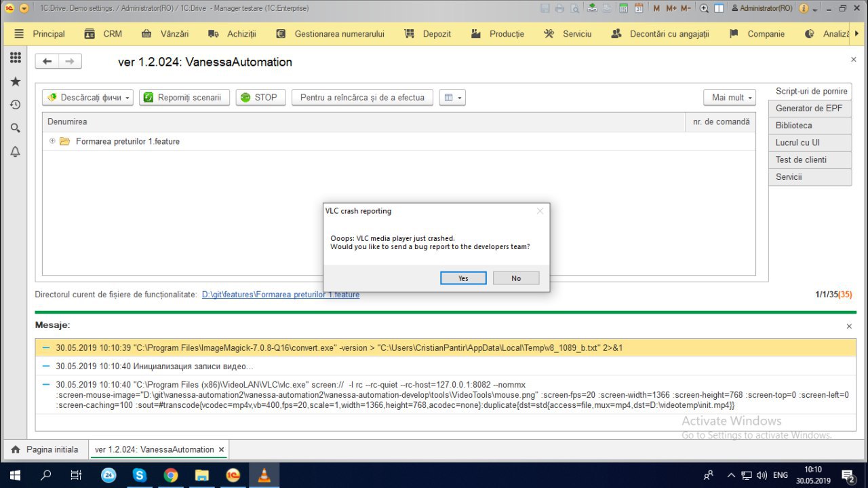The image size is (868, 488).
Task: Click Pentru a reîncărca și de a efectua
Action: point(362,98)
